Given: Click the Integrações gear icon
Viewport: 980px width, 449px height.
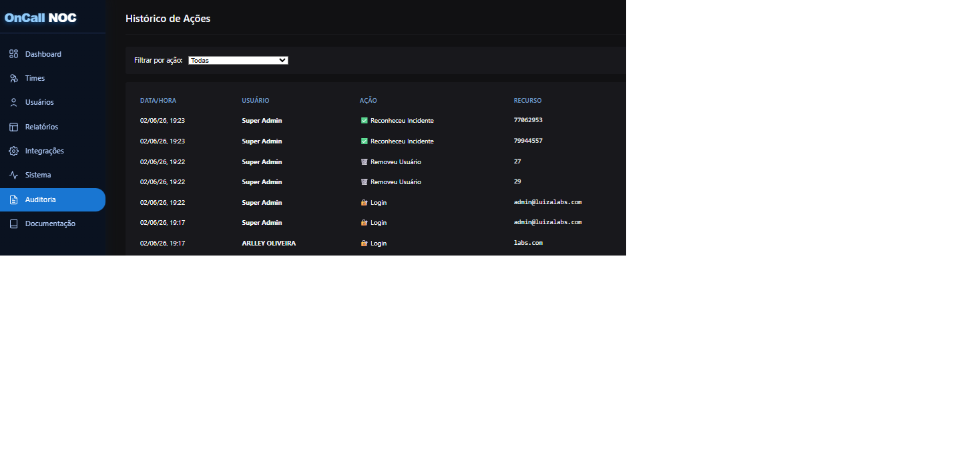Looking at the screenshot, I should [x=13, y=151].
